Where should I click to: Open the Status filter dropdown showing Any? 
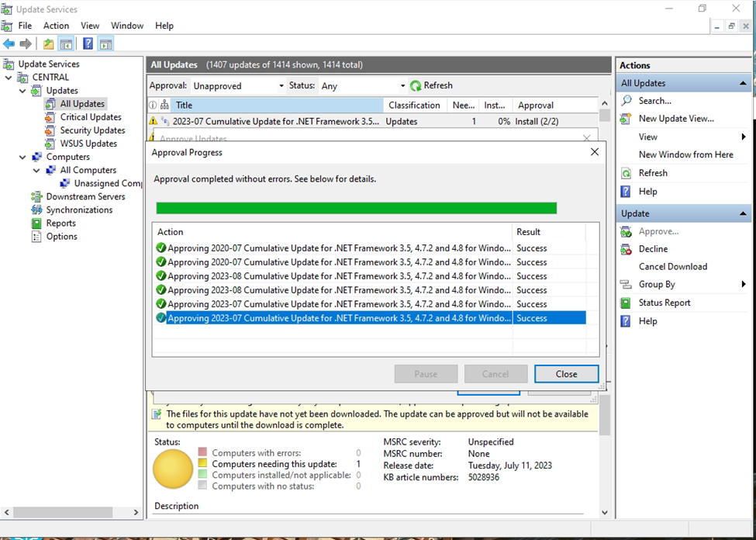[x=363, y=86]
